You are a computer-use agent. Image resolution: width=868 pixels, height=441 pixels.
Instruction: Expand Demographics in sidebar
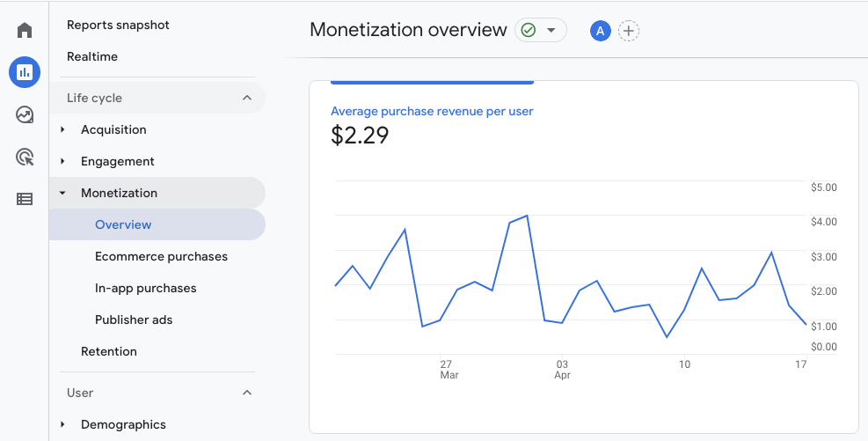point(62,424)
